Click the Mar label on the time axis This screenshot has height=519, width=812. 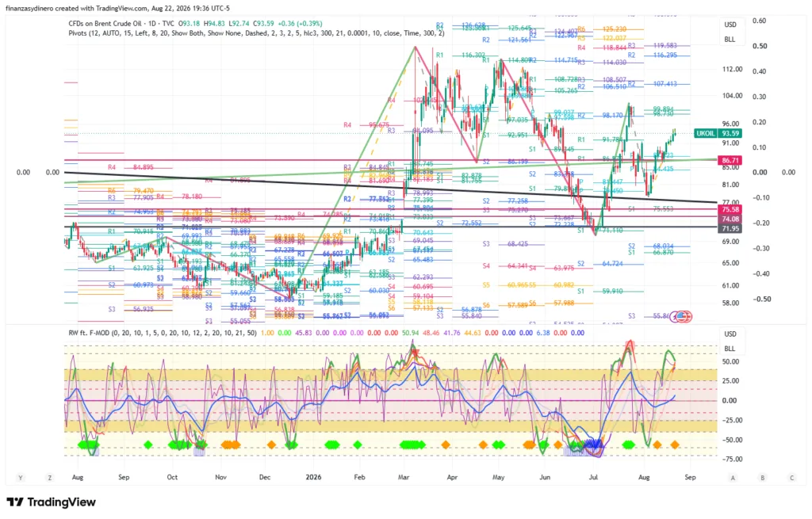[404, 477]
